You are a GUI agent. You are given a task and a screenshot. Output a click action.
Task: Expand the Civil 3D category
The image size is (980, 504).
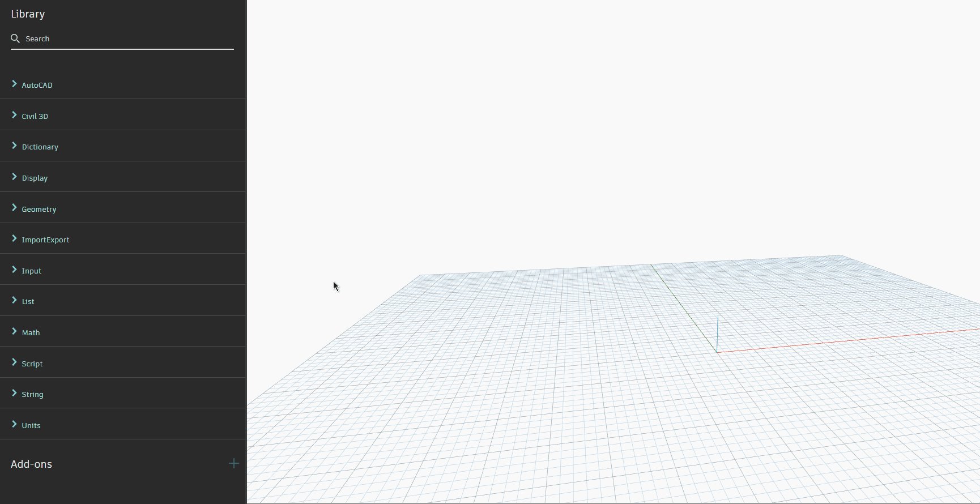[35, 116]
